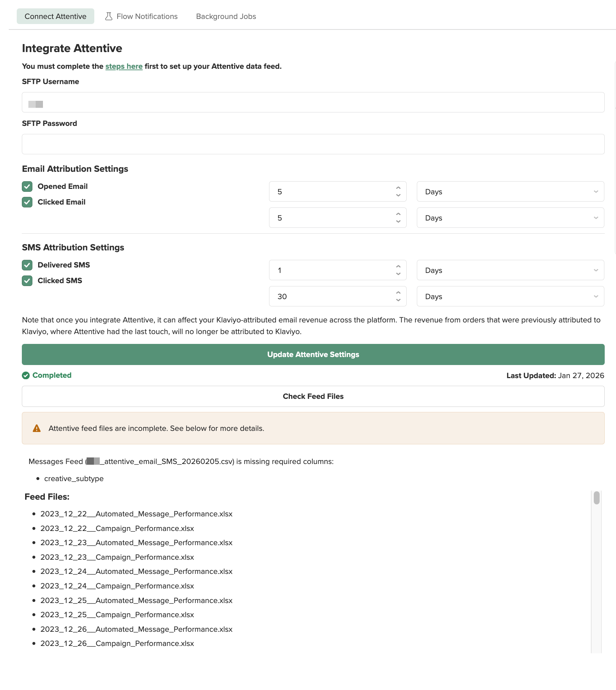Switch to the Flow Notifications tab
The image size is (616, 690).
pos(142,16)
